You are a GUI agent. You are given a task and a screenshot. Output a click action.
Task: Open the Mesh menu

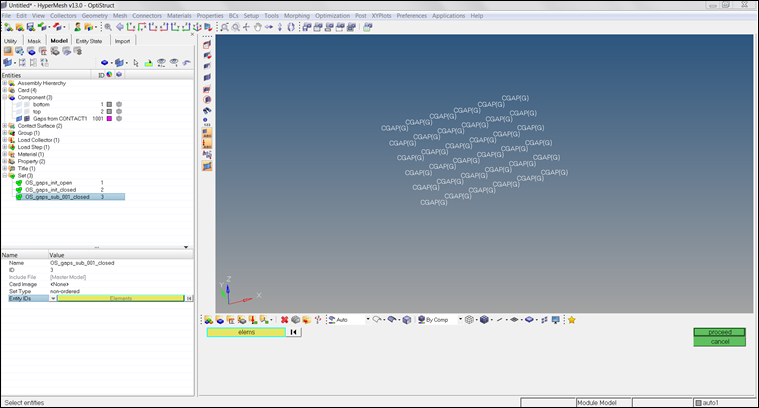coord(120,16)
